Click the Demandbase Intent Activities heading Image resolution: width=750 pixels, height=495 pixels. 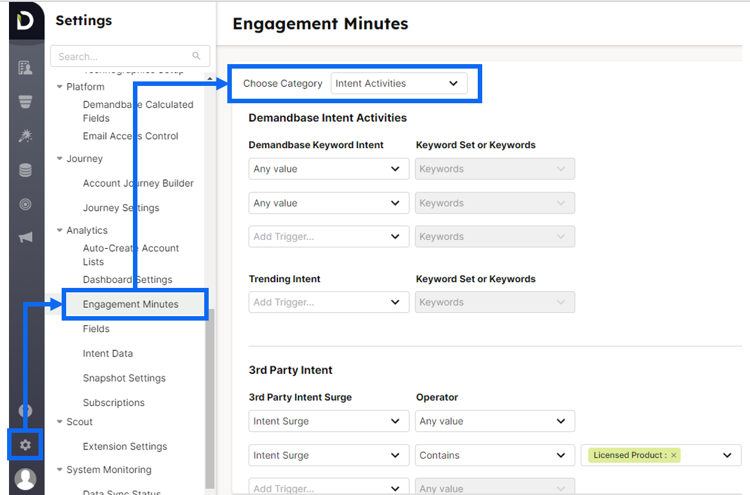tap(328, 118)
